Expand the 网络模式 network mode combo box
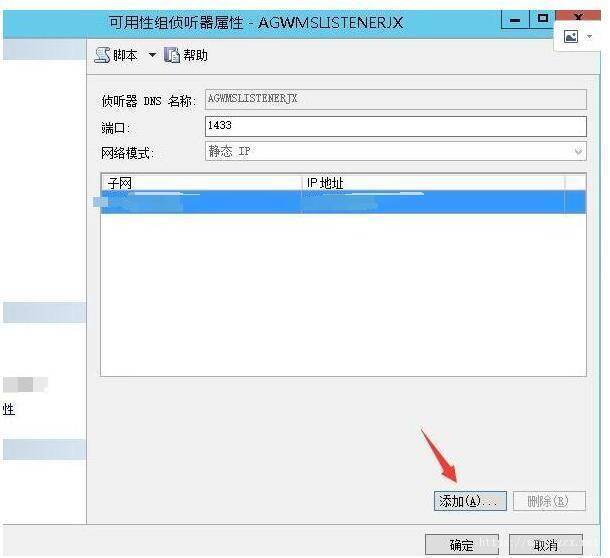The image size is (610, 558). click(x=396, y=151)
